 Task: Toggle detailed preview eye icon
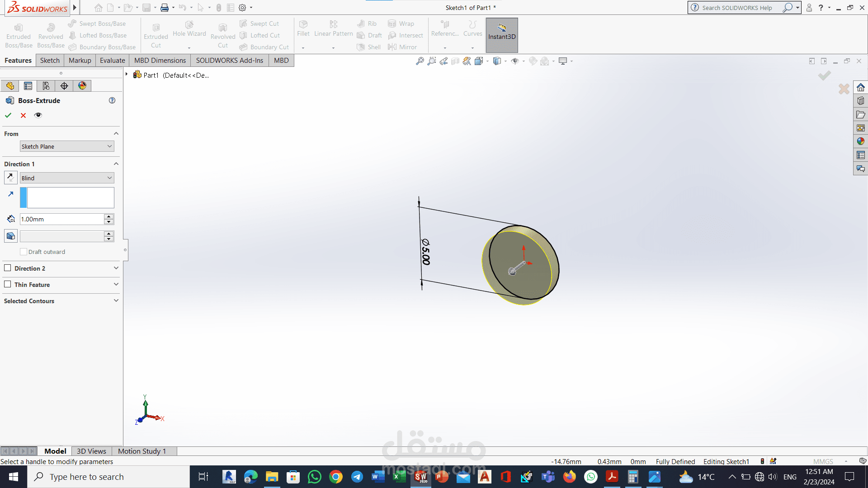38,115
